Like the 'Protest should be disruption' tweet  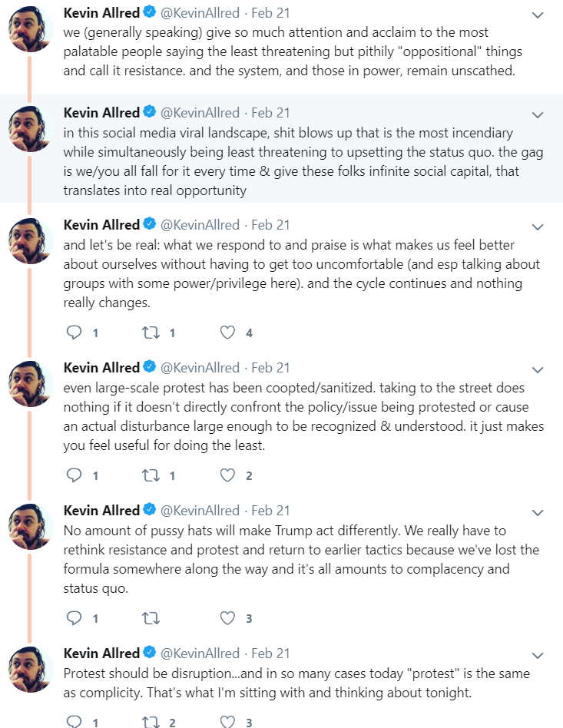[x=227, y=722]
